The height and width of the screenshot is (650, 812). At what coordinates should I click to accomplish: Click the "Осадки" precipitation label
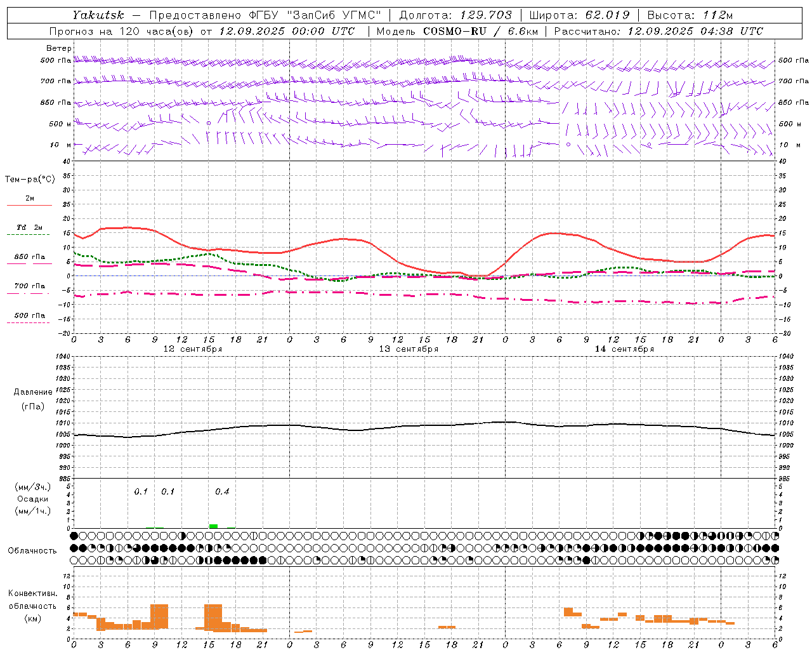click(33, 499)
